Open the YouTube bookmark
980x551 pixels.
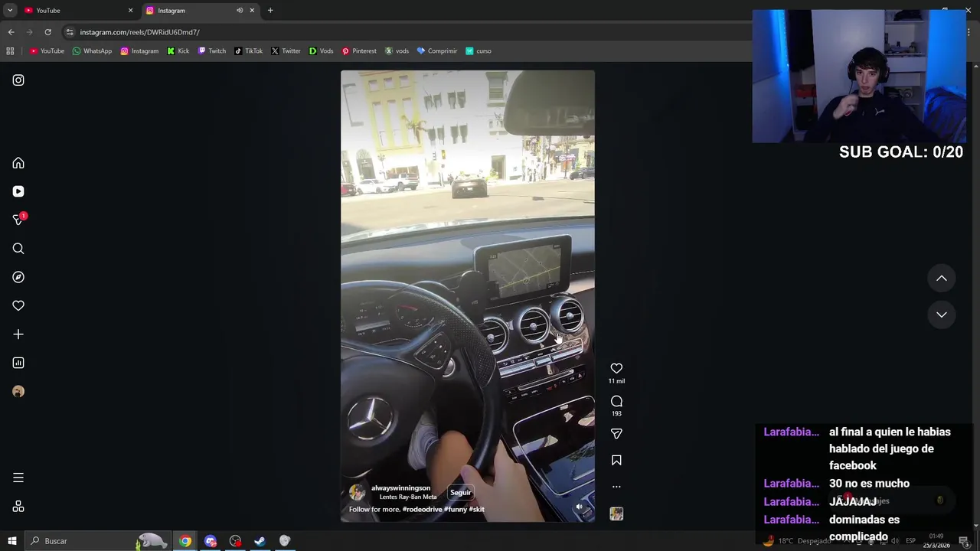[x=47, y=51]
